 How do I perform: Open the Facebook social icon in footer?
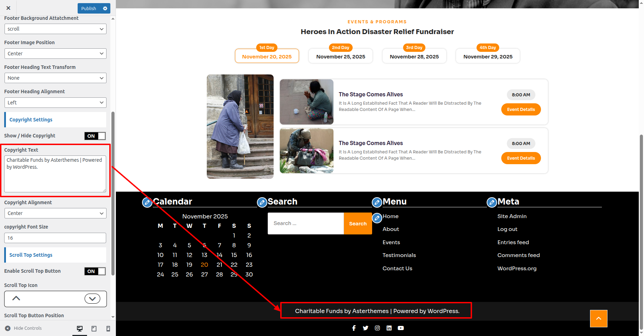[x=354, y=328]
